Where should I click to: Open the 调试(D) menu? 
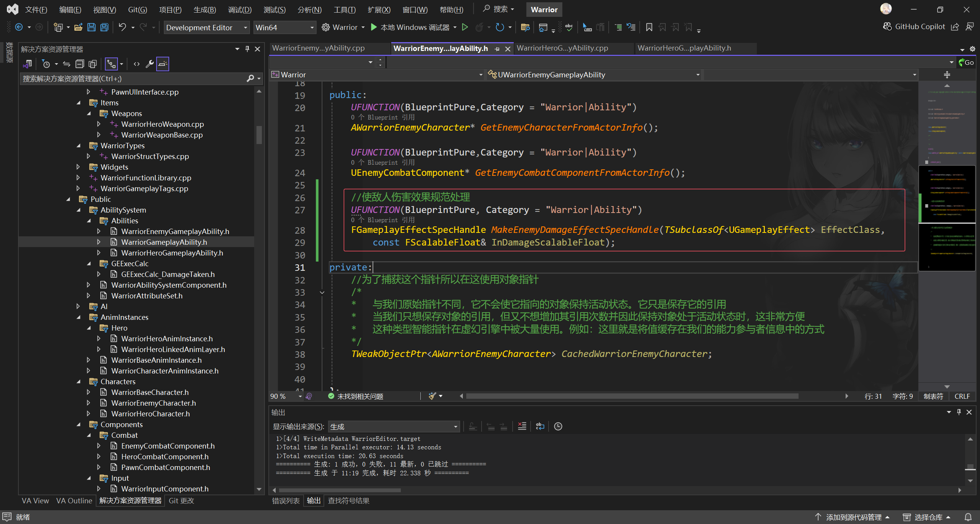(240, 10)
